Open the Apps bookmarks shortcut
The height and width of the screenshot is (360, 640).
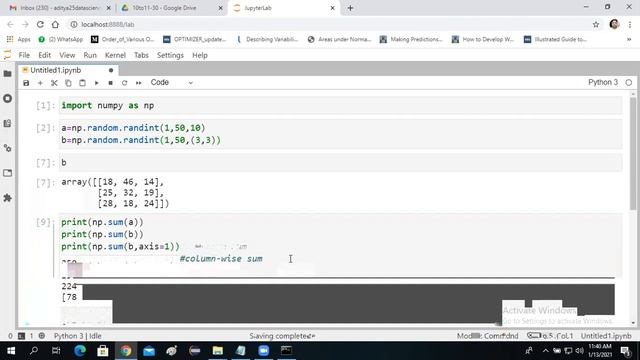[19, 40]
